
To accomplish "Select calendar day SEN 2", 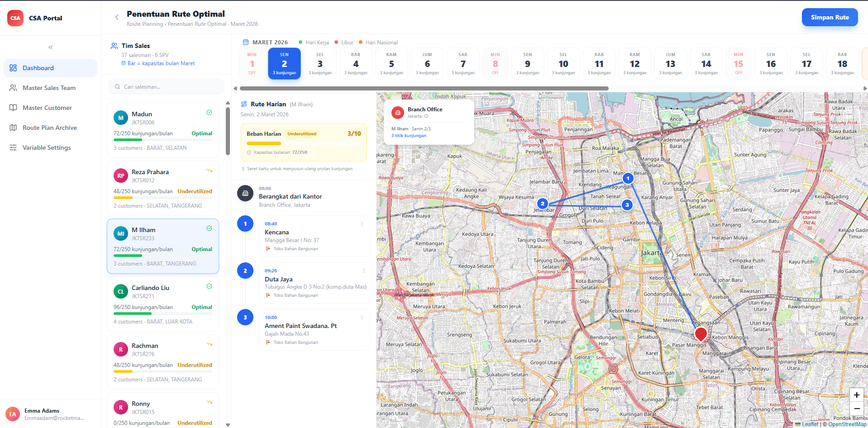I will pos(284,63).
